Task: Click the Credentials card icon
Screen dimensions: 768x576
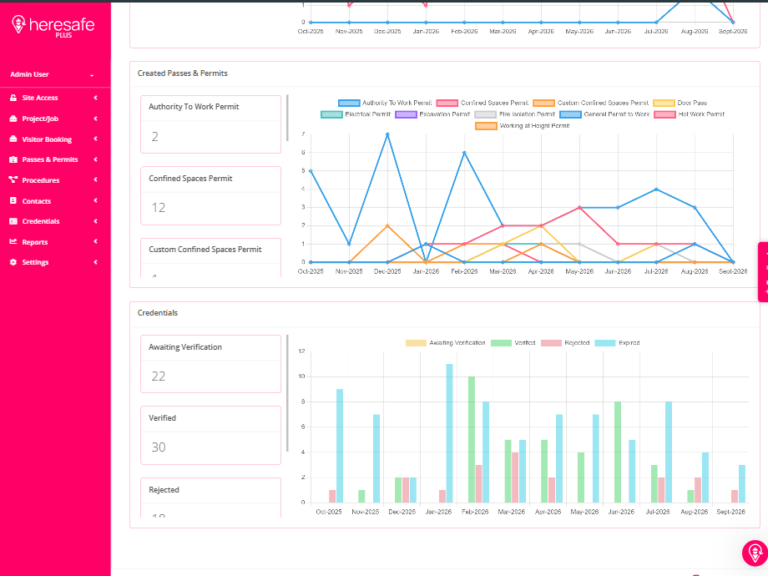Action: 13,221
